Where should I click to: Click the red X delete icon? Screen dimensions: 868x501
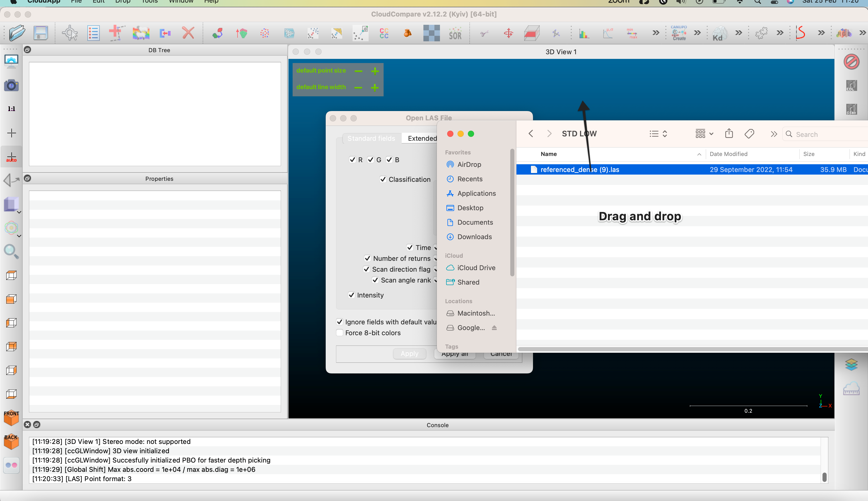click(x=188, y=33)
